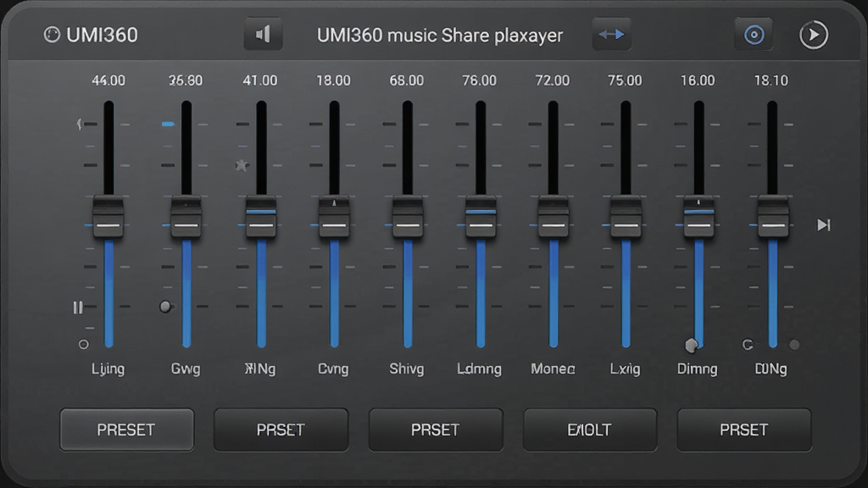Toggle the blue indicator beside Gwg slider
868x488 pixels.
(168, 124)
